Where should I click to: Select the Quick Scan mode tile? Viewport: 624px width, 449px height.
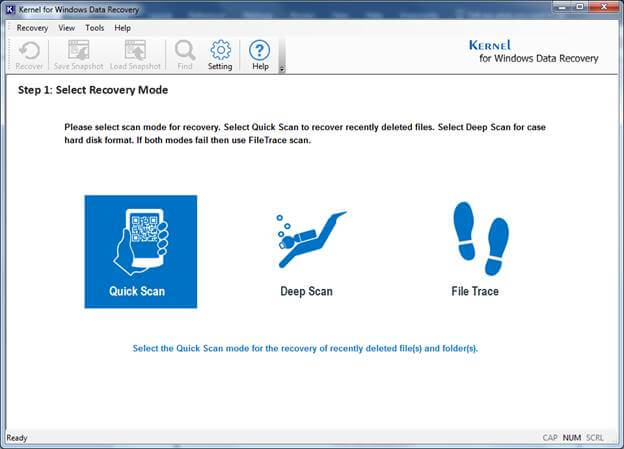[140, 252]
